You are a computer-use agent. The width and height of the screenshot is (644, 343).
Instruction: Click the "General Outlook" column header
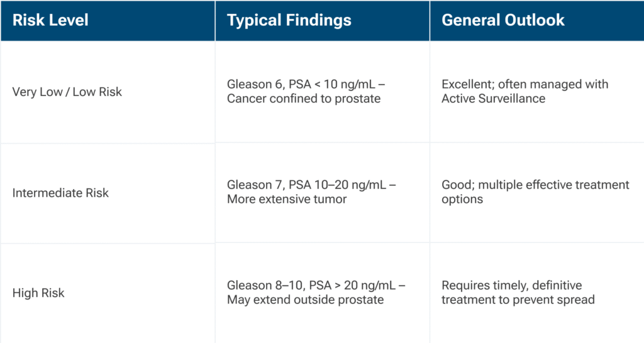point(503,20)
